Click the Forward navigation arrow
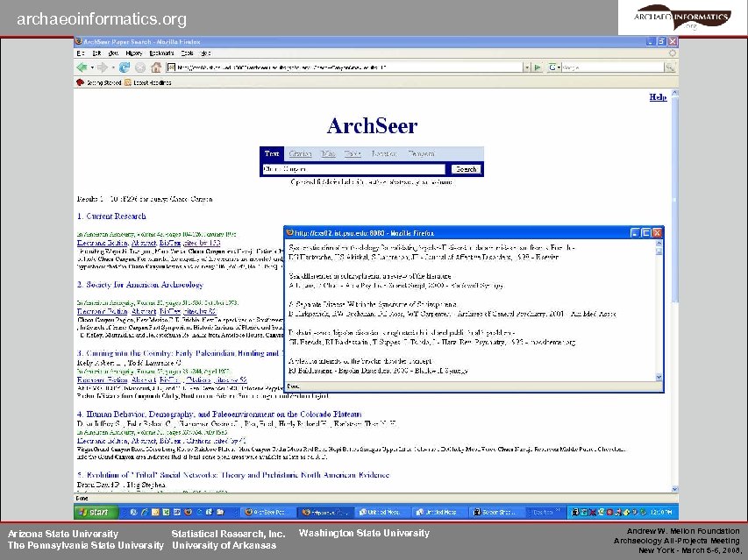Image resolution: width=748 pixels, height=560 pixels. point(102,67)
